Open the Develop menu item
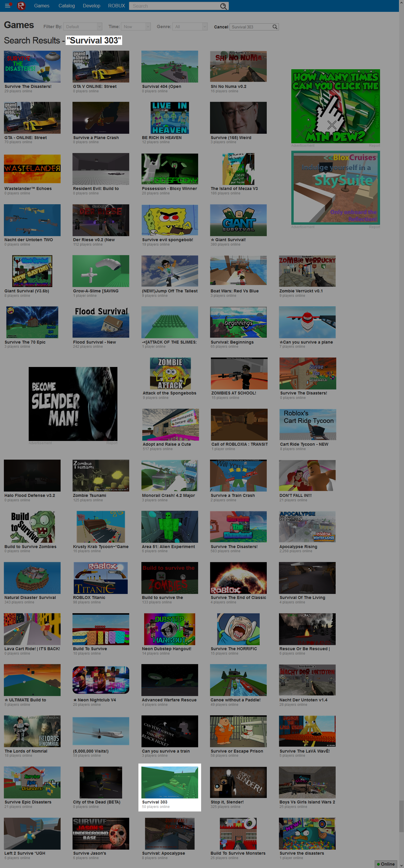This screenshot has height=868, width=404. click(92, 6)
